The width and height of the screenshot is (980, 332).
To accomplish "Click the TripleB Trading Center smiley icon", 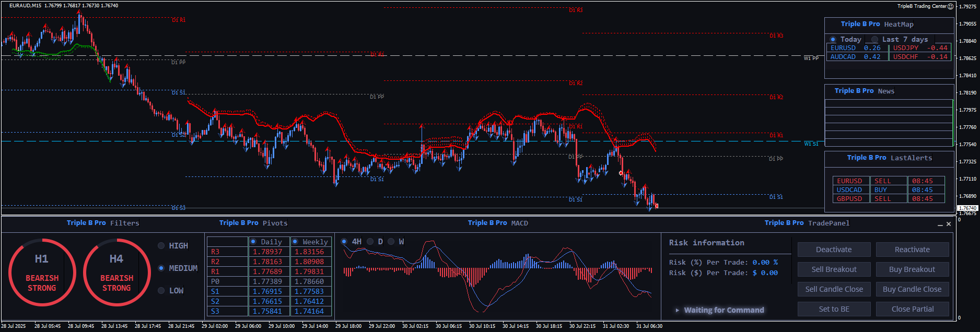I will [950, 6].
